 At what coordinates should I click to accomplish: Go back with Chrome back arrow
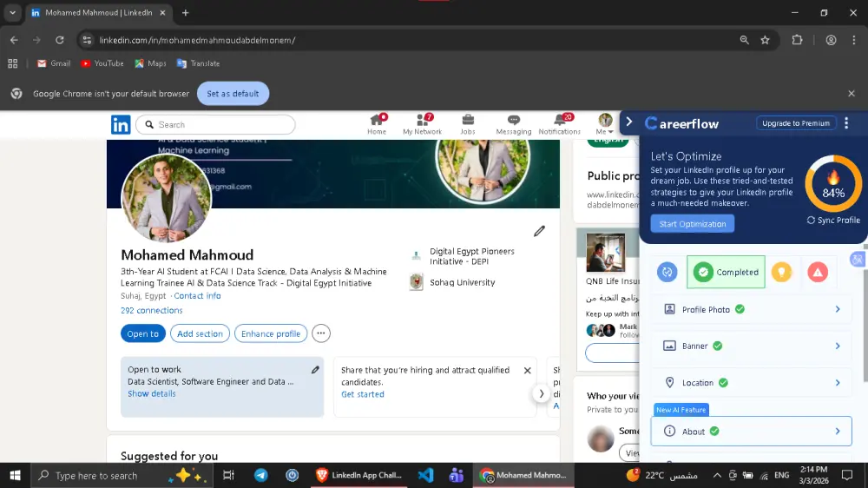(15, 40)
